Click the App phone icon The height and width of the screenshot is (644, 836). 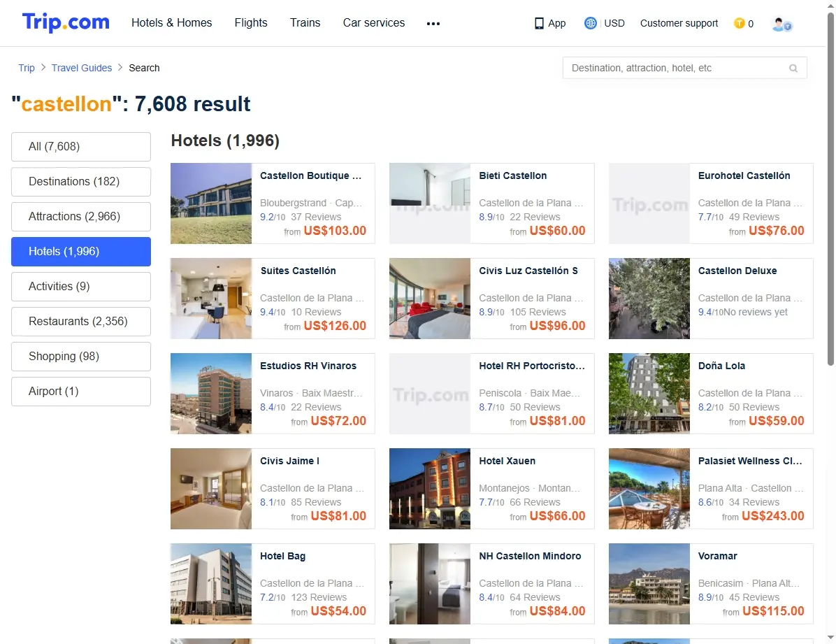click(x=539, y=24)
